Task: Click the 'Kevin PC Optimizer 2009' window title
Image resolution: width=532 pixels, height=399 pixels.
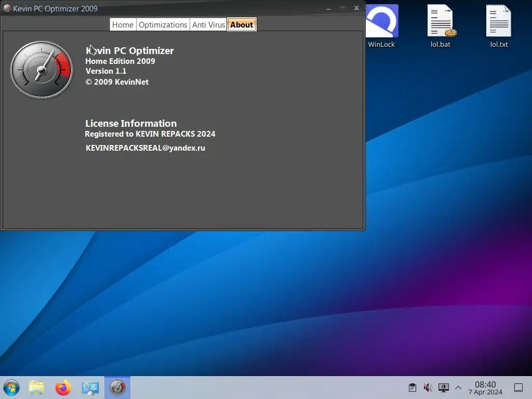Action: pos(55,8)
